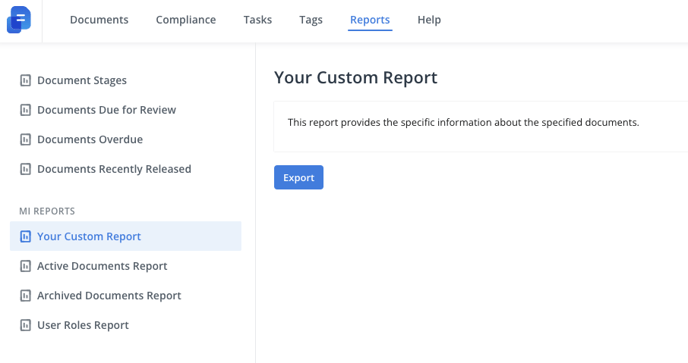
Task: Open the Tags tab
Action: click(x=311, y=20)
